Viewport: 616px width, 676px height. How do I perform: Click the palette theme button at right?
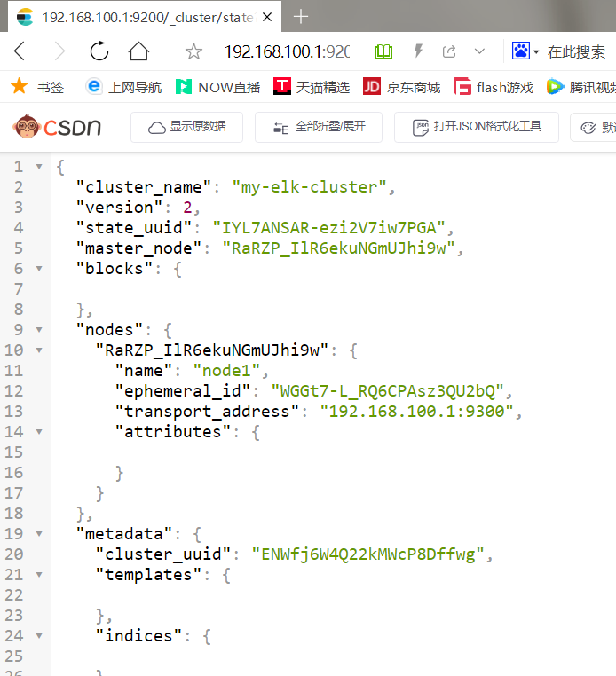point(594,127)
